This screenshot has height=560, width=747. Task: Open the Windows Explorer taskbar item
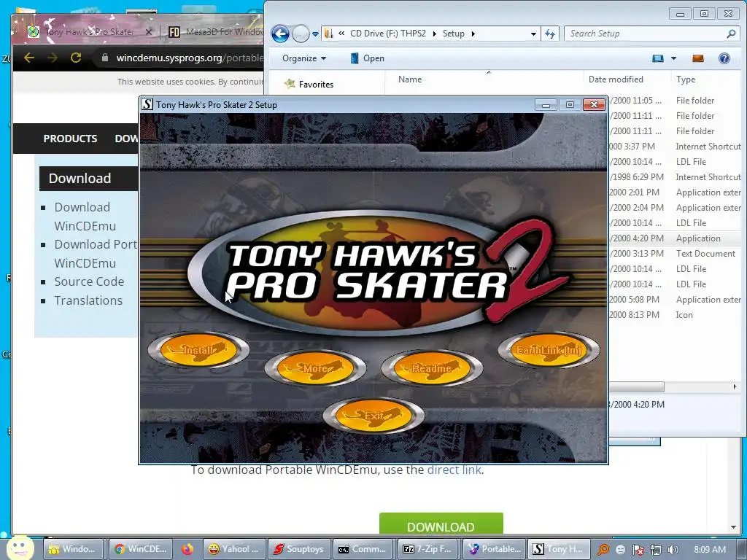[x=74, y=549]
